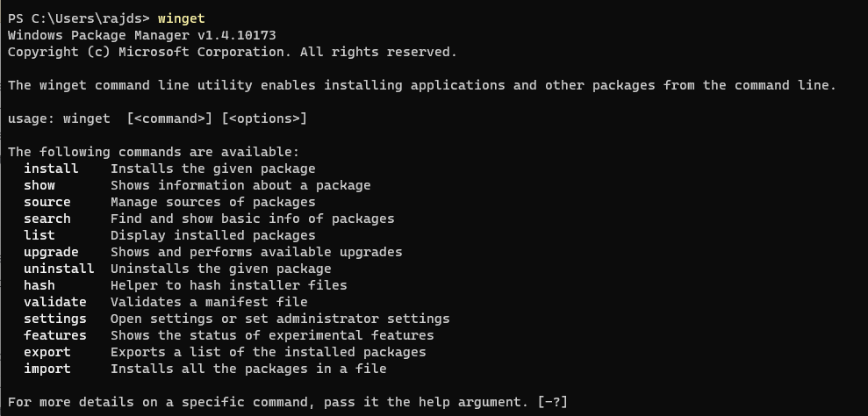Screen dimensions: 868x416
Task: Select the 'upgrade' command word
Action: (x=51, y=252)
